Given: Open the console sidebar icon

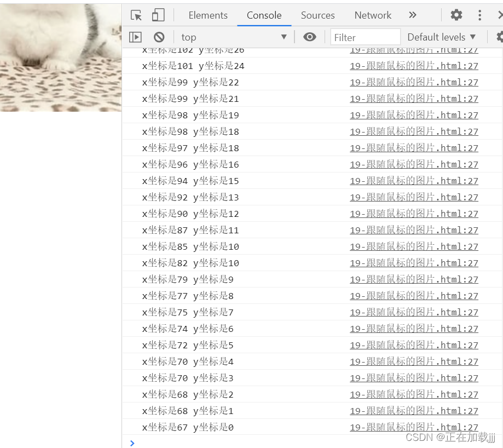Looking at the screenshot, I should coord(135,37).
